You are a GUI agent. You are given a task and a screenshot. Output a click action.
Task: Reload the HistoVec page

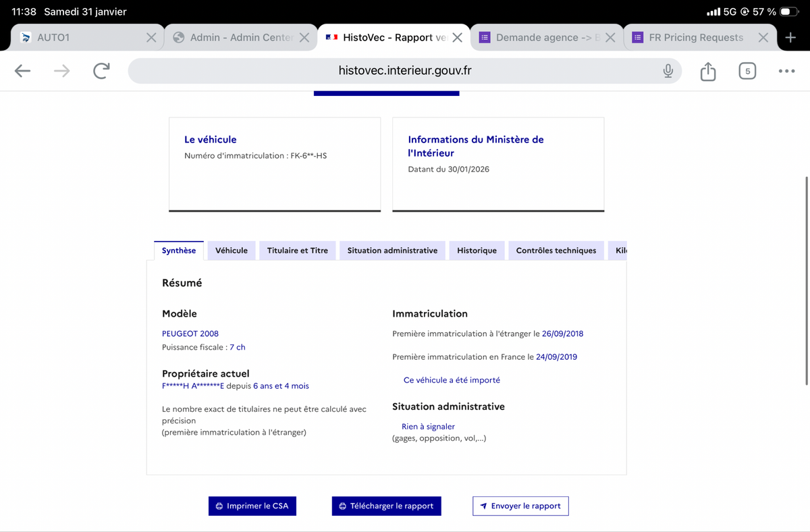(101, 71)
